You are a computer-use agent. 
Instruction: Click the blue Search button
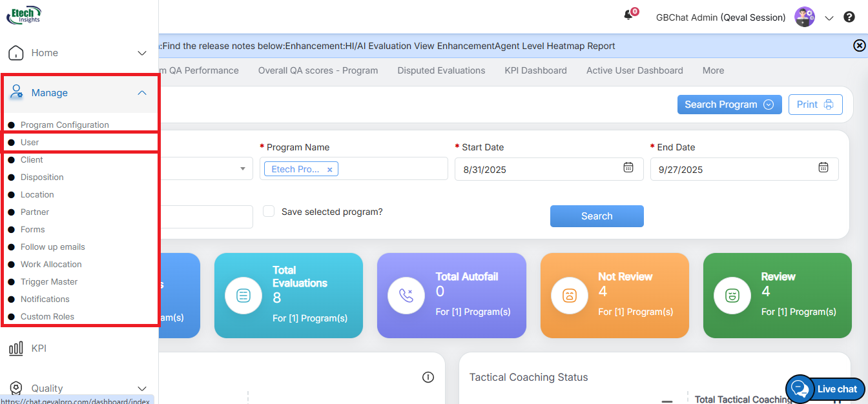(596, 216)
